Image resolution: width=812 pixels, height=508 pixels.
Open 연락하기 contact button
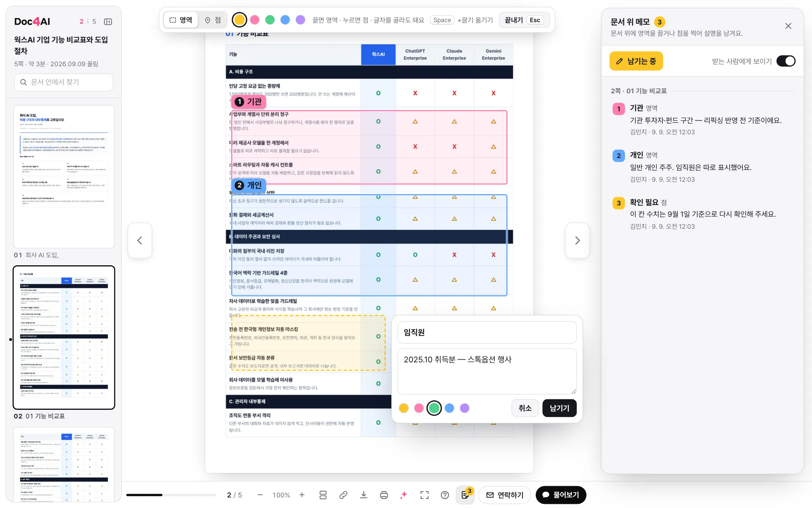504,495
